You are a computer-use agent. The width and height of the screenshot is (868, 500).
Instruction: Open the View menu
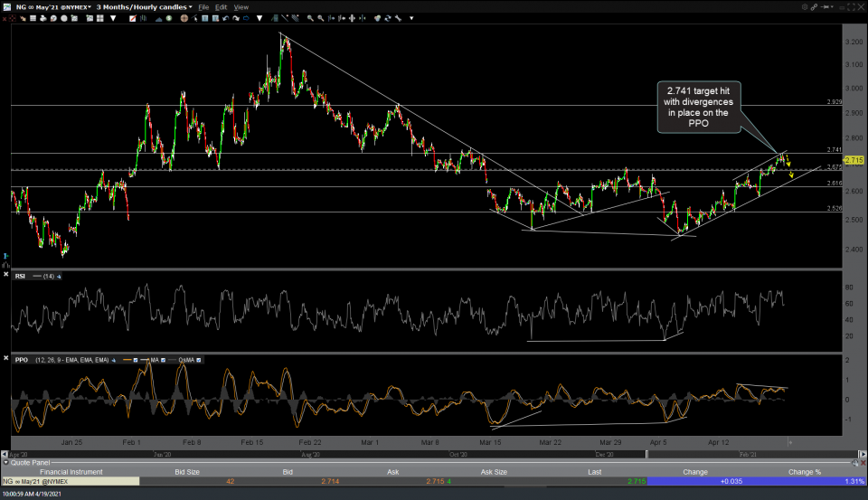pos(241,7)
